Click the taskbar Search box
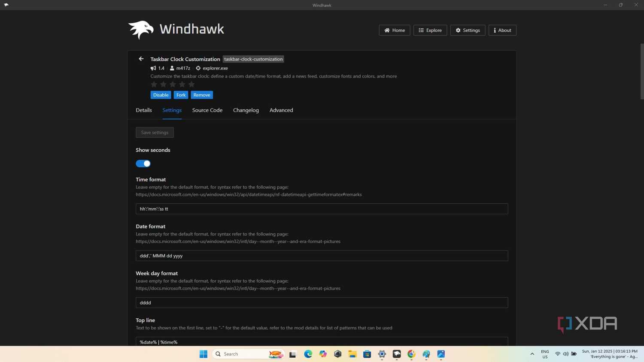 (x=248, y=354)
